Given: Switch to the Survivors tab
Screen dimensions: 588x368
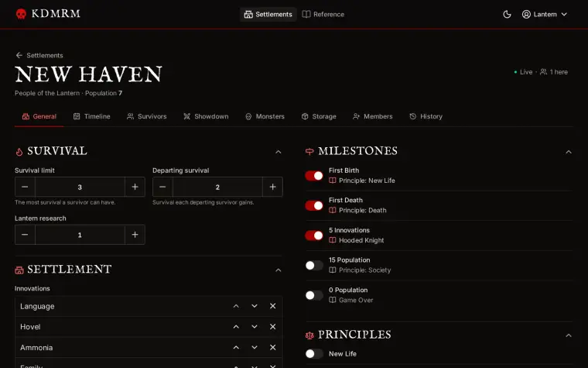Looking at the screenshot, I should coord(147,116).
